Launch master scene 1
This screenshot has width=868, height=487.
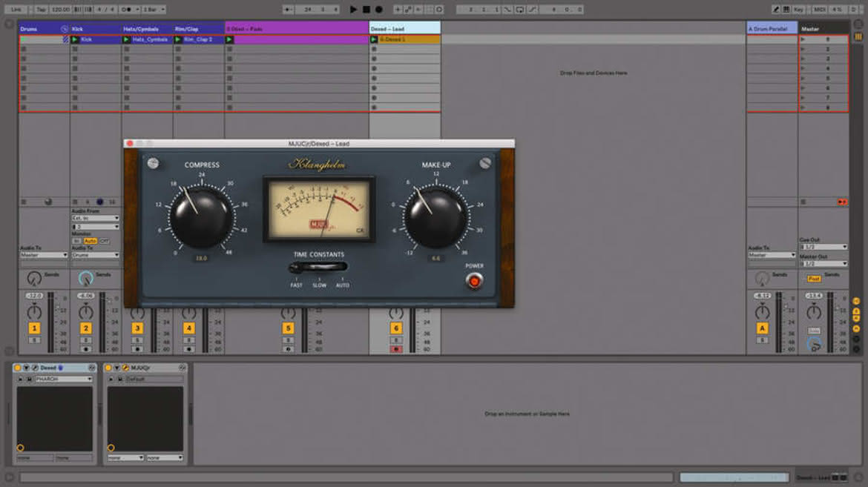tap(803, 39)
